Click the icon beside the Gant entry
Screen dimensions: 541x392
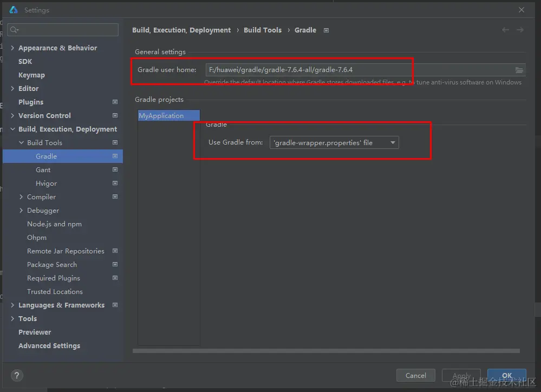[114, 169]
